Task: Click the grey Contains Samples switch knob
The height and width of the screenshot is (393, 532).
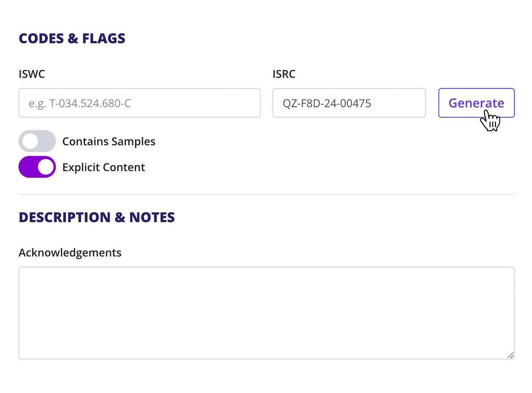Action: pos(30,141)
